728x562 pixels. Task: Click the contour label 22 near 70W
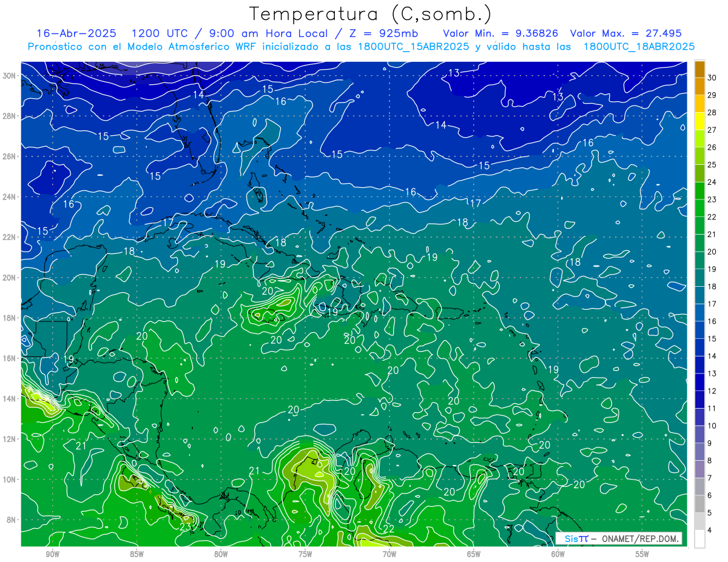(389, 529)
